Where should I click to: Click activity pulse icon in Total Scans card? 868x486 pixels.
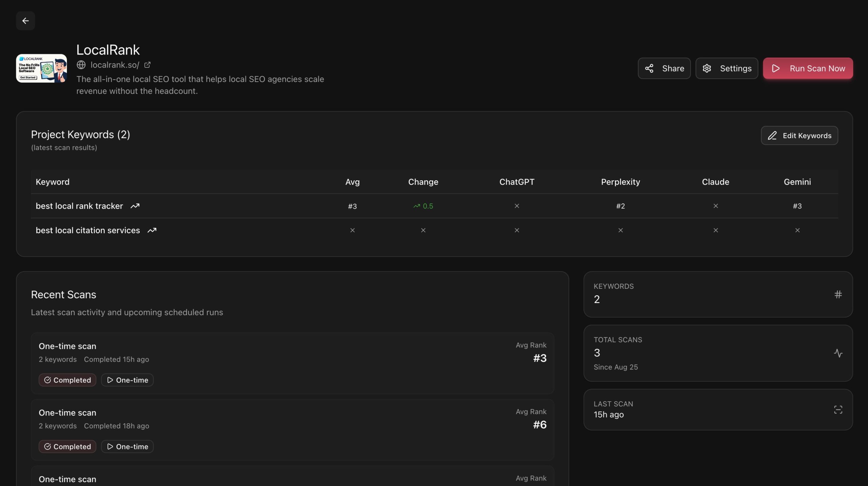[838, 353]
